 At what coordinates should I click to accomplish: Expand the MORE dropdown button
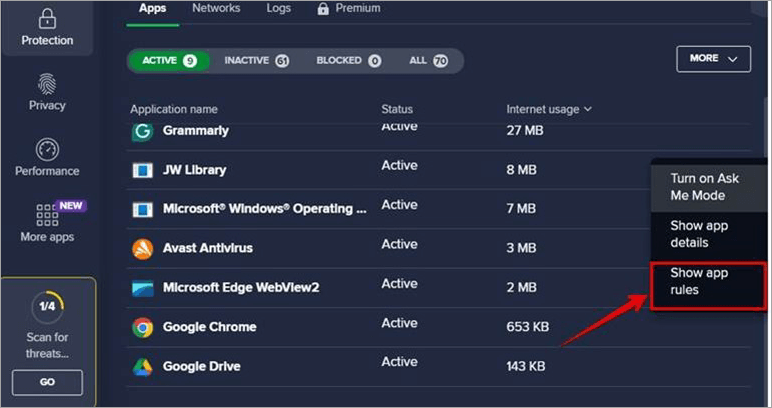(x=713, y=59)
